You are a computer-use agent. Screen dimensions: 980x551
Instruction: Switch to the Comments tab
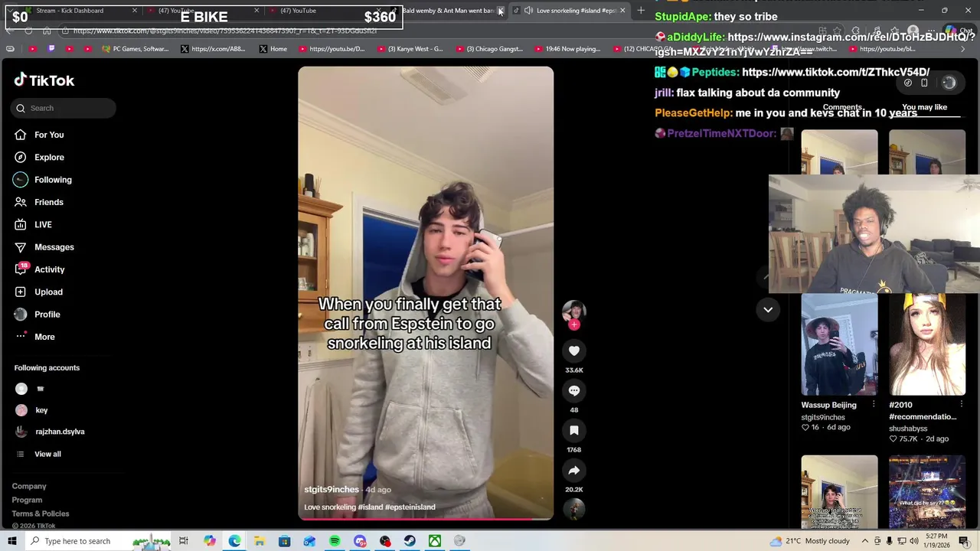(x=842, y=108)
